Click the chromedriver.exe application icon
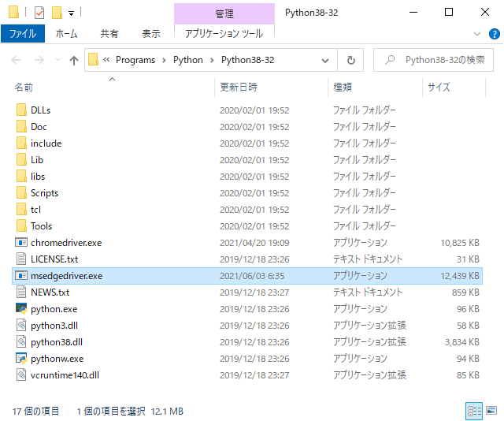Viewport: 504px width, 421px height. point(21,242)
